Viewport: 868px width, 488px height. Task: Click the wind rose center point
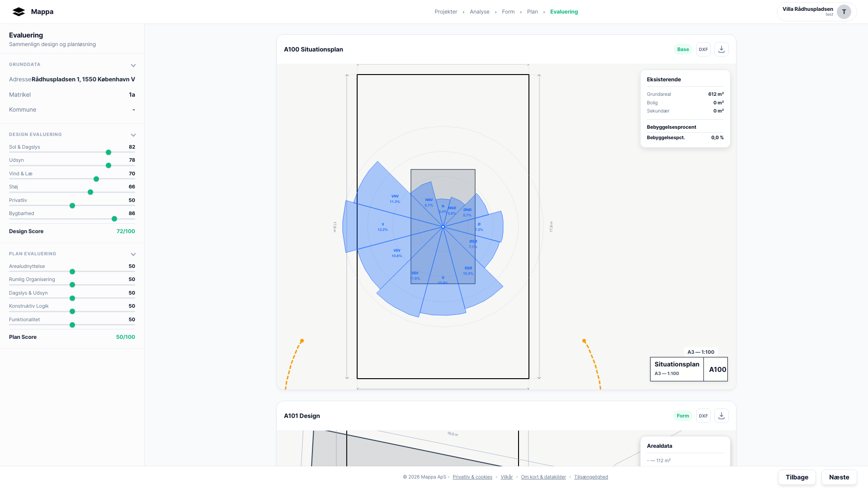point(443,227)
